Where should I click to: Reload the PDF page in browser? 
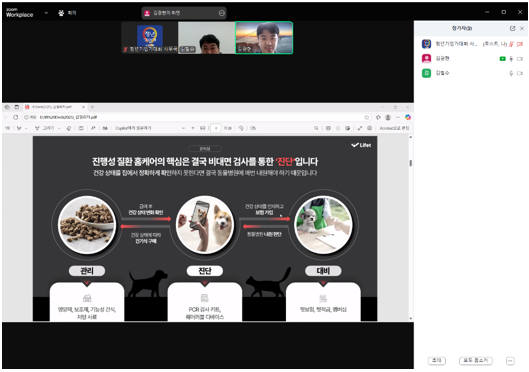[x=16, y=117]
